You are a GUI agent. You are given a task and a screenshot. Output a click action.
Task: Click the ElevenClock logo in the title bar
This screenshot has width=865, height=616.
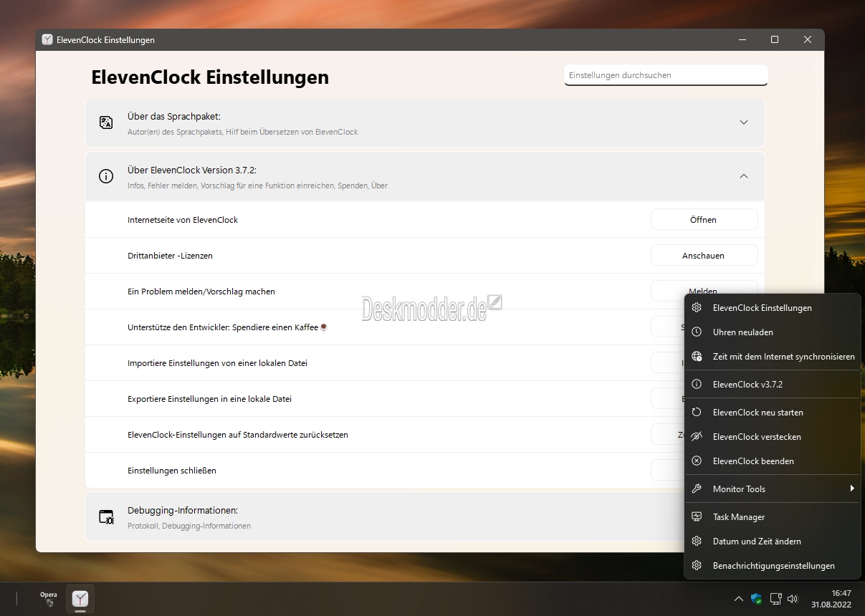[x=47, y=40]
